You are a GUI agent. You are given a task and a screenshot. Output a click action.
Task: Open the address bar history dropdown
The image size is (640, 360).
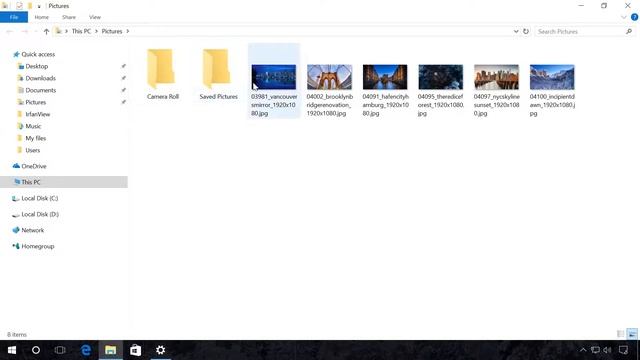(516, 31)
